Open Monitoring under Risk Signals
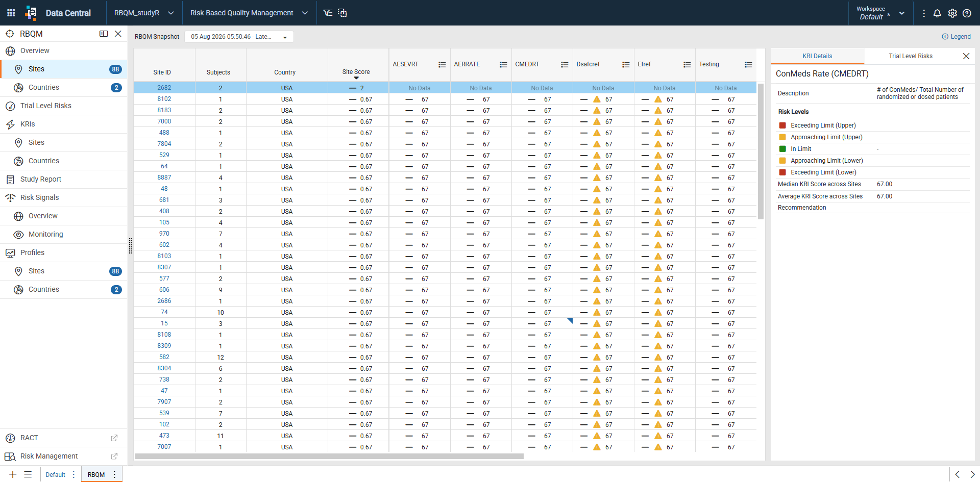This screenshot has width=980, height=482. click(x=63, y=235)
